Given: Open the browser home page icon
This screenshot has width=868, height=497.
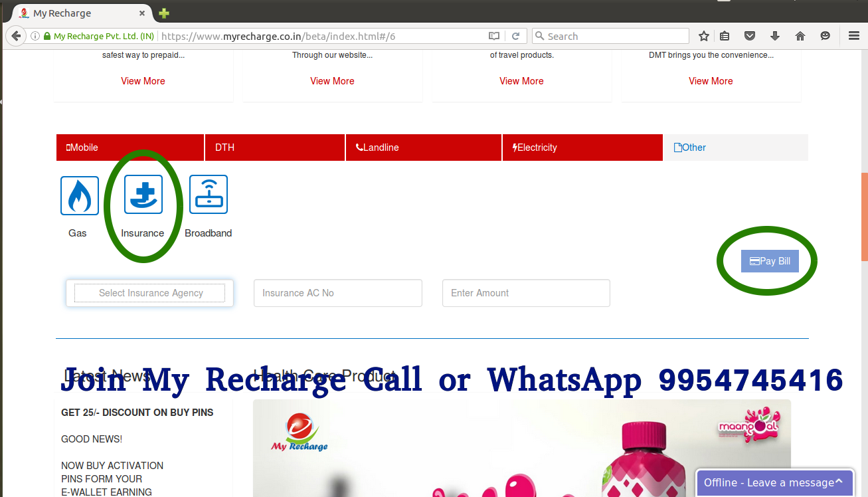Looking at the screenshot, I should (800, 35).
